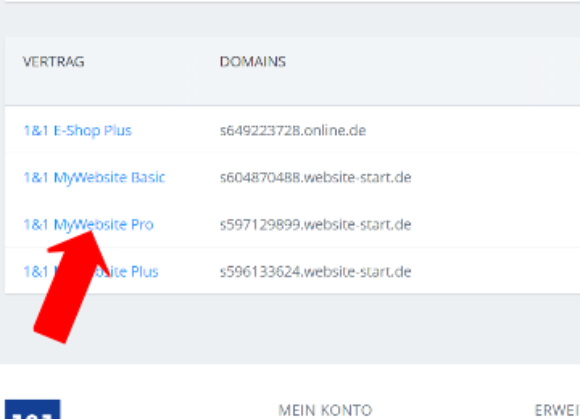Screen dimensions: 580x419
Task: Click the s604870488.website-start.de domain entry
Action: [316, 178]
